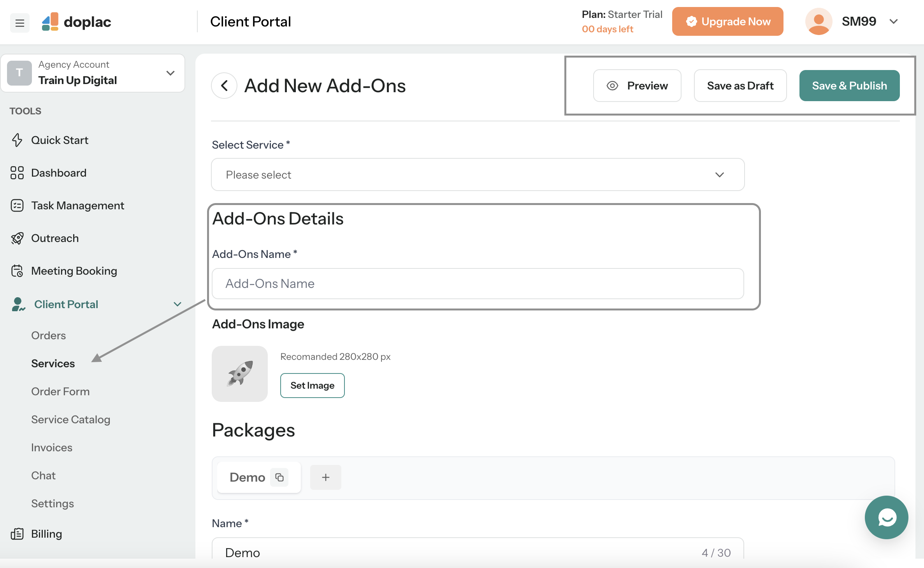Open Order Form submenu item
The image size is (924, 568).
(60, 391)
